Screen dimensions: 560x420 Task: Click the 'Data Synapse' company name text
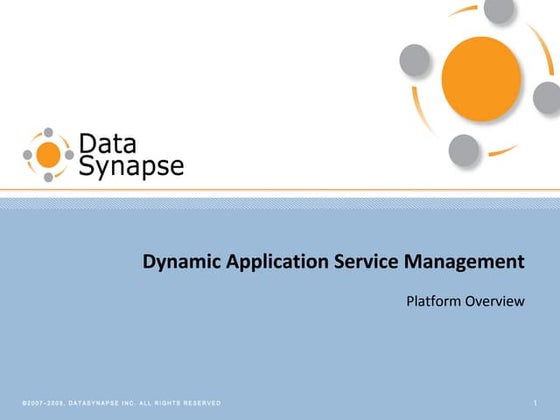tap(131, 155)
